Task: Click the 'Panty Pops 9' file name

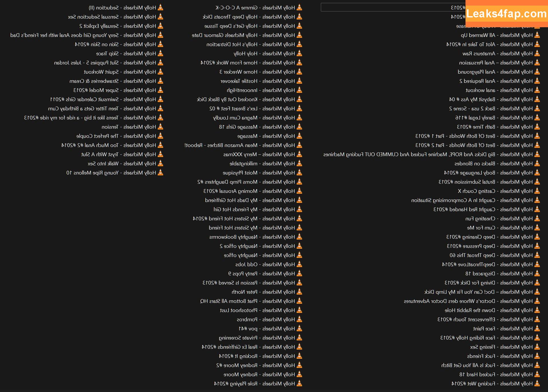Action: click(x=243, y=274)
